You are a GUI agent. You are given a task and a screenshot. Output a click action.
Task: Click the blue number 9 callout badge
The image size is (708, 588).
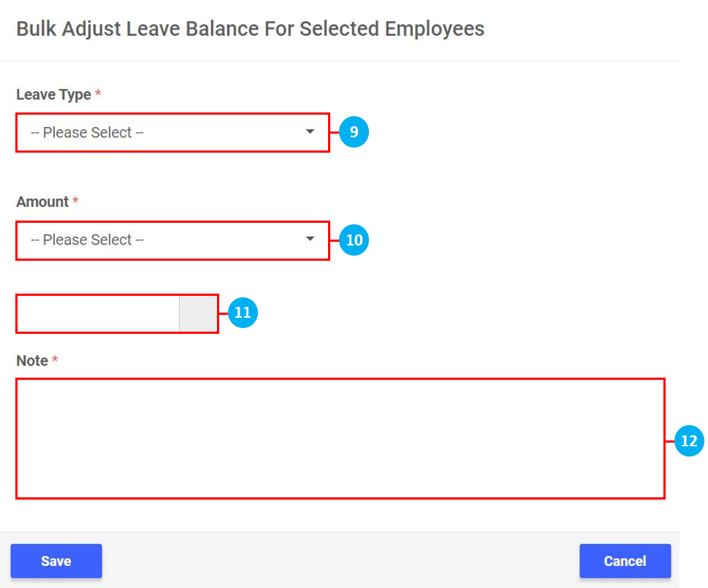pyautogui.click(x=354, y=132)
